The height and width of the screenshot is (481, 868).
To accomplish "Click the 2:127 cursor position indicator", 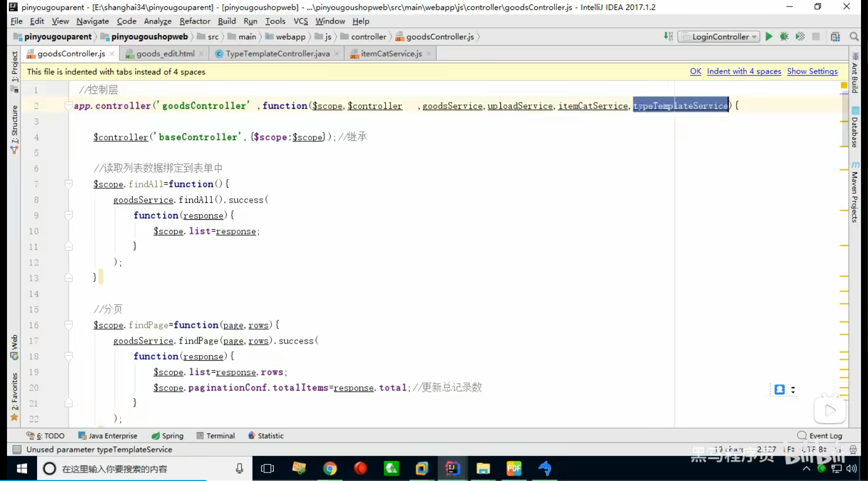I will tap(766, 450).
